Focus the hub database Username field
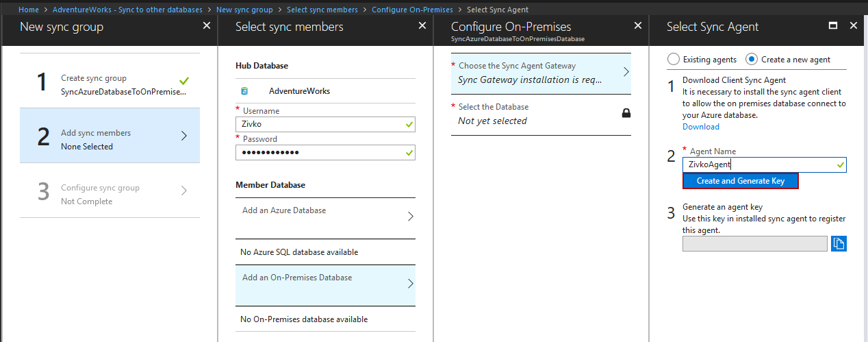Screen dimensions: 868x342 tap(320, 124)
